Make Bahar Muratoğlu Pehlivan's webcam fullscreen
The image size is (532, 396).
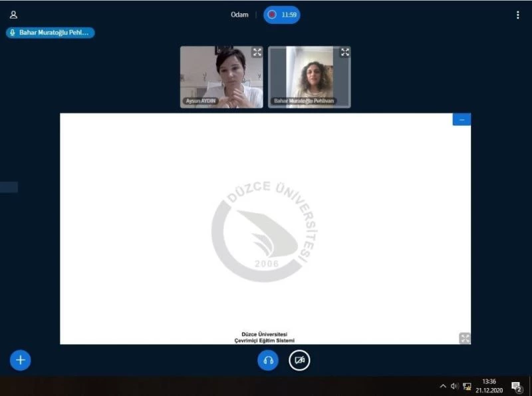[x=344, y=53]
